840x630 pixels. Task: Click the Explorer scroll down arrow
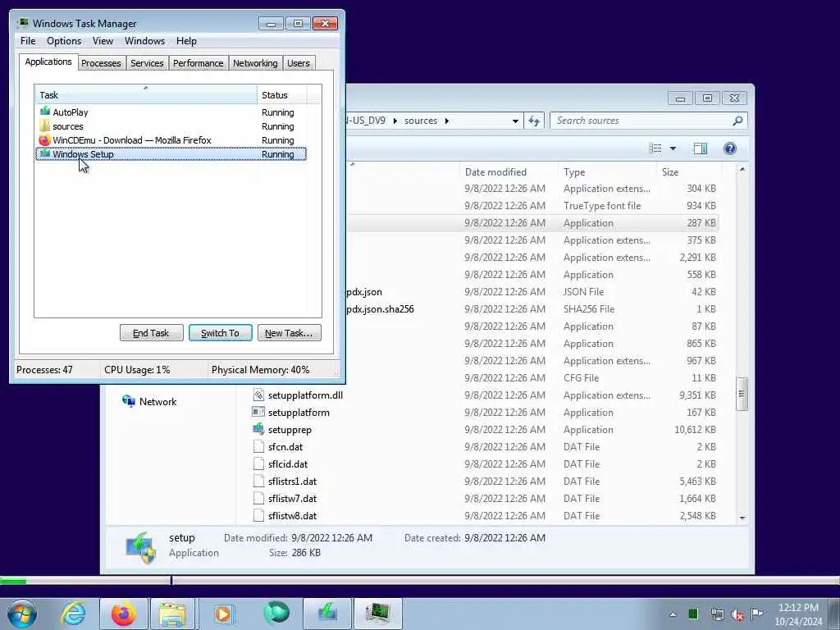tap(742, 518)
